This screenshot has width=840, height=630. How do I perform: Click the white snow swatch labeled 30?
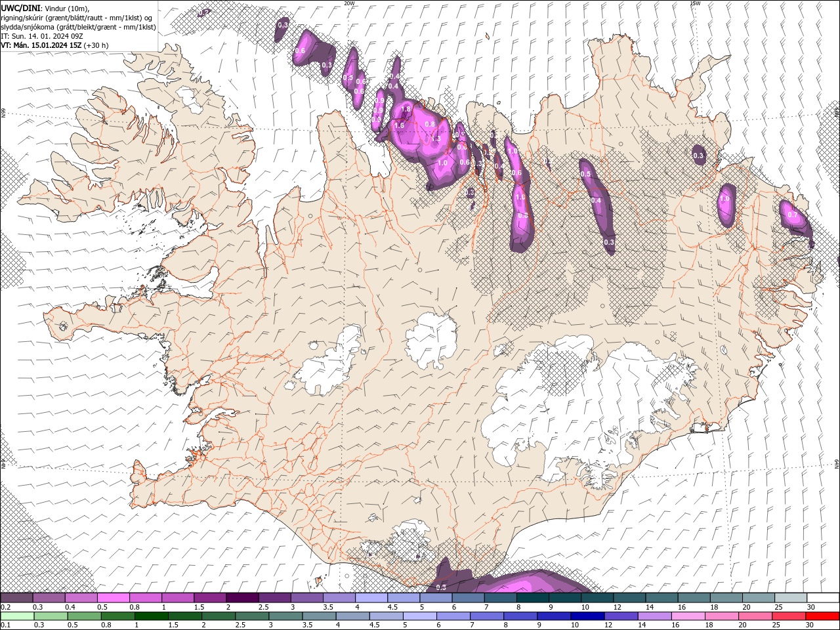823,598
